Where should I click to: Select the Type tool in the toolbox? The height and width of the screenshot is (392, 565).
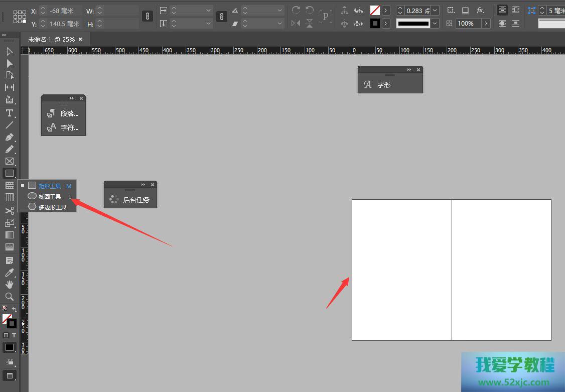[9, 113]
